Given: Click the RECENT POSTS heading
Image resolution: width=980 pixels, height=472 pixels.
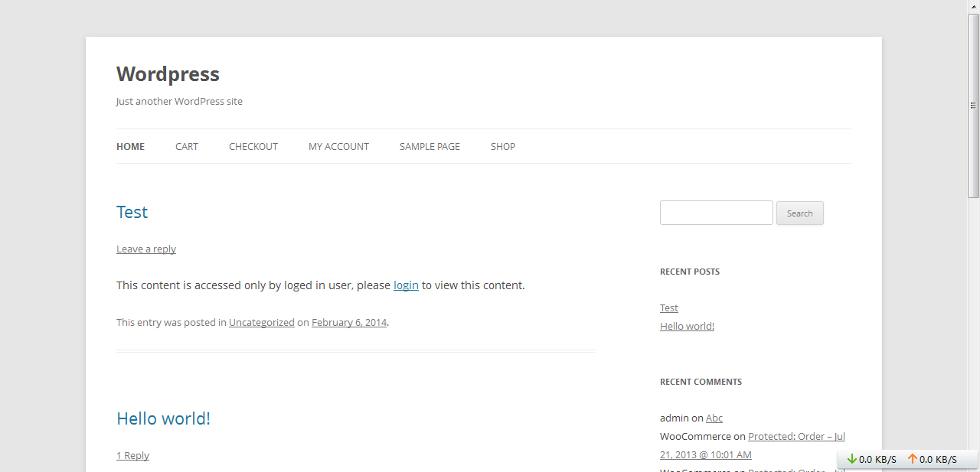Looking at the screenshot, I should point(690,272).
